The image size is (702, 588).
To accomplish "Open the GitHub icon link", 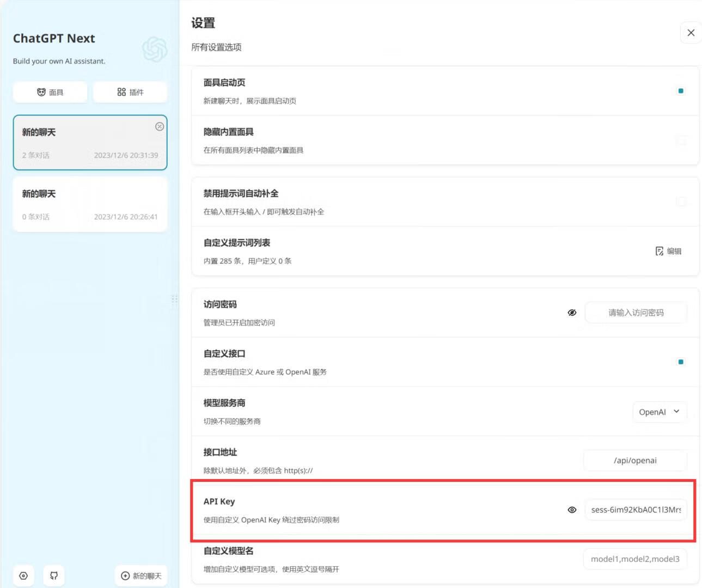I will coord(54,575).
